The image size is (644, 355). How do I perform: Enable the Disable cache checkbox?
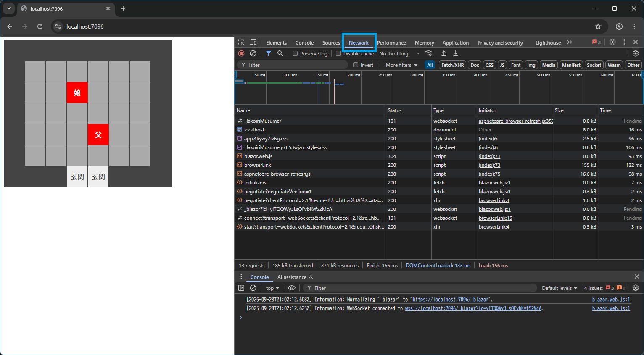pyautogui.click(x=338, y=53)
